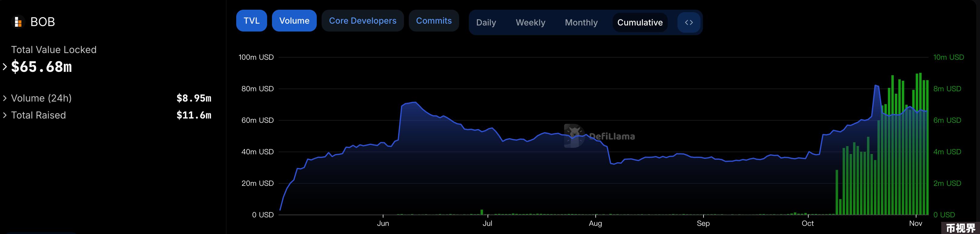Image resolution: width=980 pixels, height=234 pixels.
Task: Enable the Core Developers series
Action: [363, 21]
